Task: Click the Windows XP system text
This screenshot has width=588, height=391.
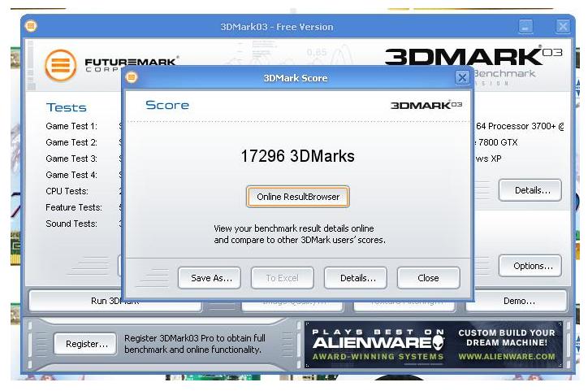Action: click(x=488, y=159)
